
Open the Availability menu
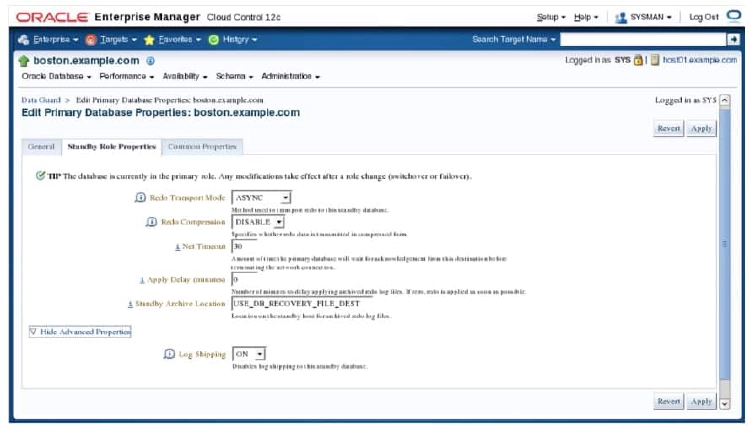185,77
